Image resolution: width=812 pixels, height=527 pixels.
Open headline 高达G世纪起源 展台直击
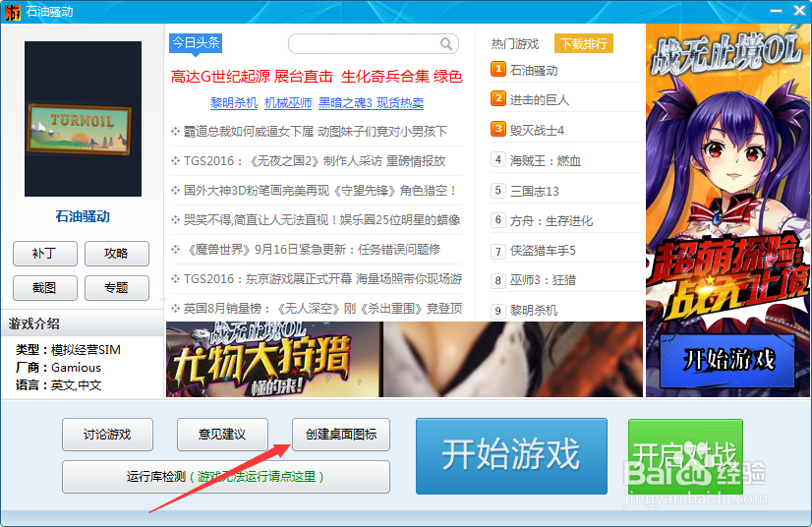tap(252, 77)
